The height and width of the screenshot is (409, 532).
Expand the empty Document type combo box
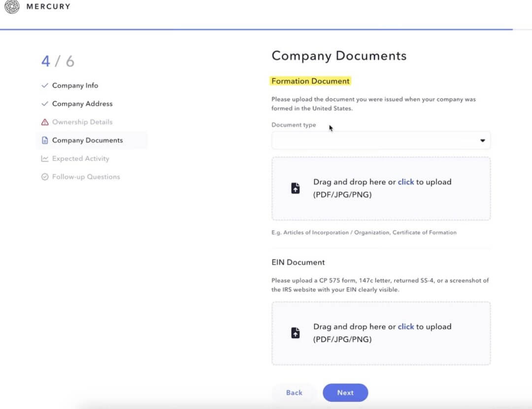pos(380,140)
